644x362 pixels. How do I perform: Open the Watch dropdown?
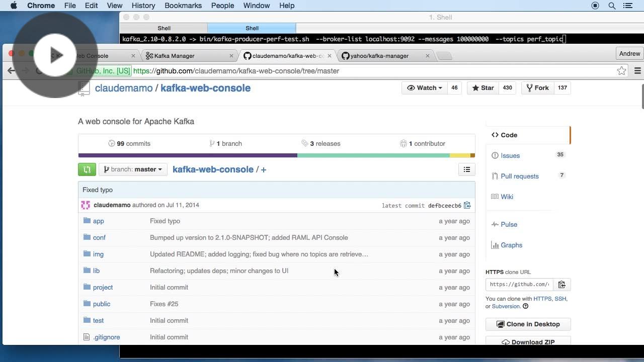tap(424, 88)
